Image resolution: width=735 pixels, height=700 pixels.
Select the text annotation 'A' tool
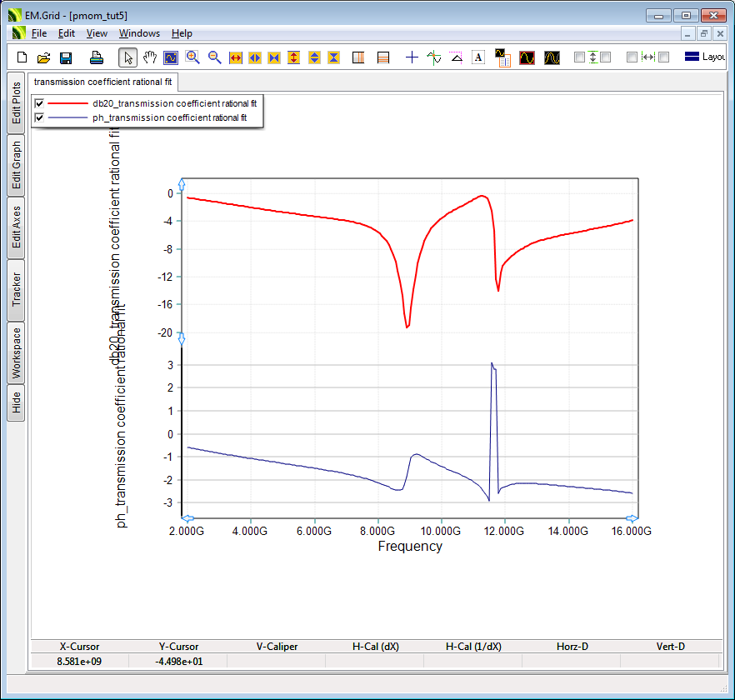click(478, 57)
